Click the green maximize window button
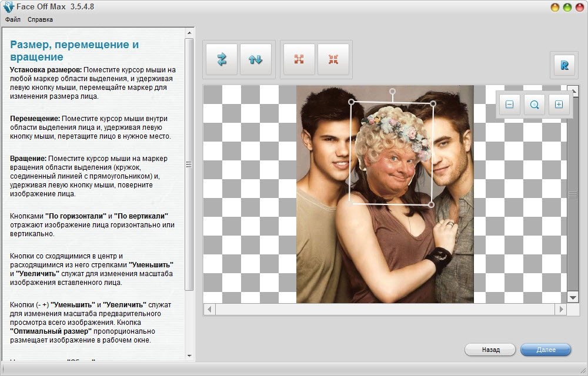Image resolution: width=588 pixels, height=376 pixels. [567, 7]
